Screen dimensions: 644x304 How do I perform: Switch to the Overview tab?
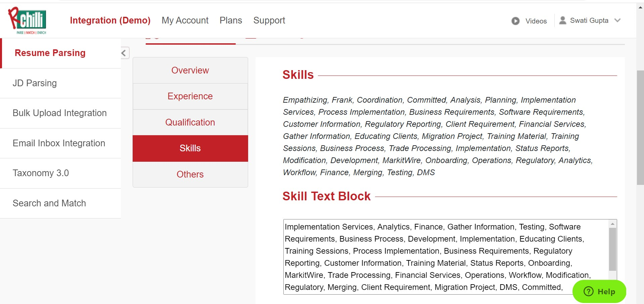(x=190, y=70)
